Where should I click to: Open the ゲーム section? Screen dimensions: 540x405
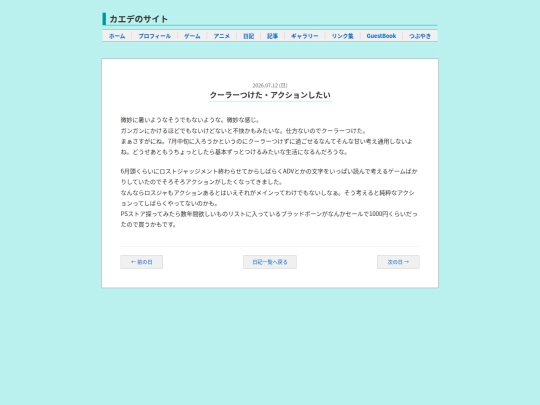[192, 36]
